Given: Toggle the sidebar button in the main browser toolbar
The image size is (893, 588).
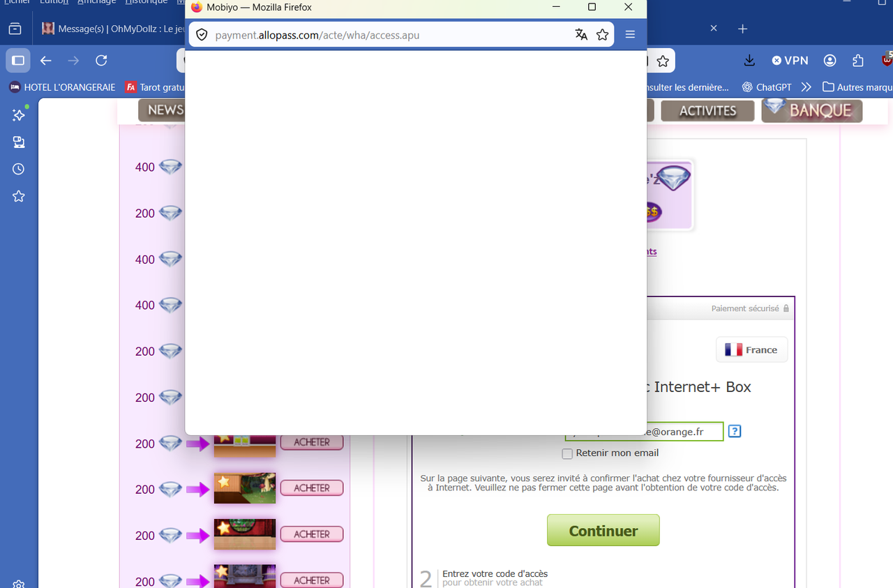Looking at the screenshot, I should pyautogui.click(x=18, y=61).
